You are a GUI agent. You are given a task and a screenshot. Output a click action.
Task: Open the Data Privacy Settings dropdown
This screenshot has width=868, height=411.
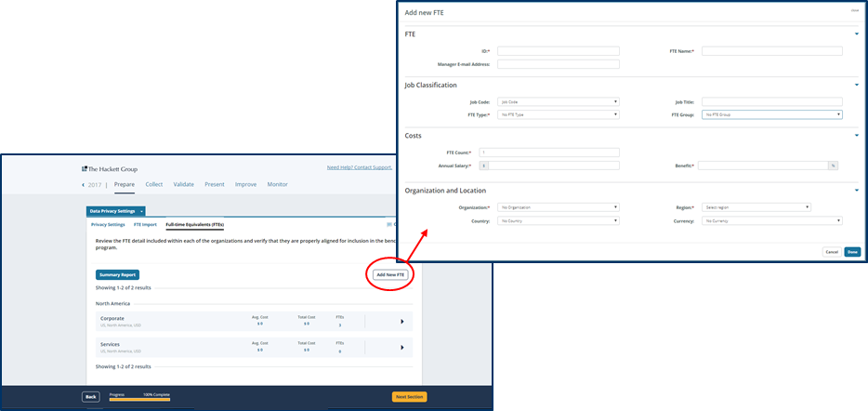[116, 211]
